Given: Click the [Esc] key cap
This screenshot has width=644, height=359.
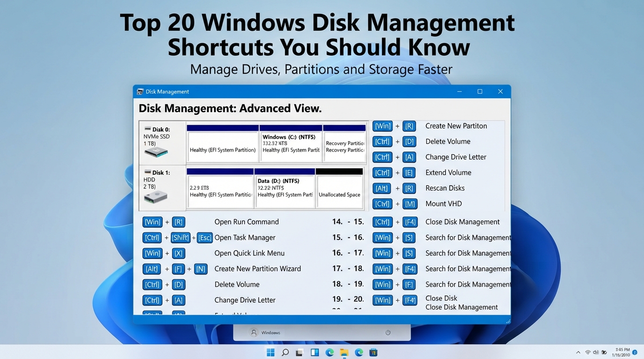Looking at the screenshot, I should (x=205, y=237).
